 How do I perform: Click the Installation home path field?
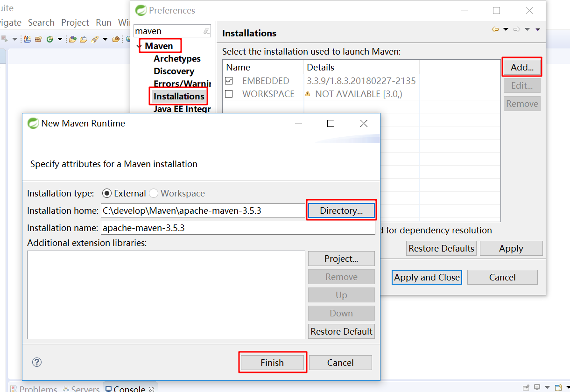click(x=203, y=210)
